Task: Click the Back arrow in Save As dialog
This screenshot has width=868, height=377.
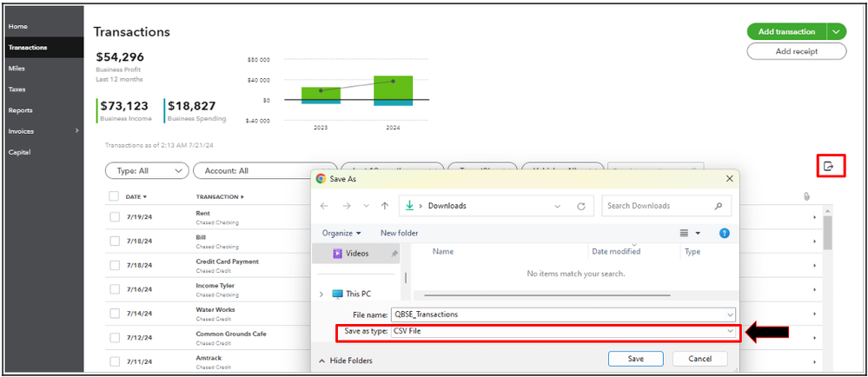Action: click(x=324, y=205)
